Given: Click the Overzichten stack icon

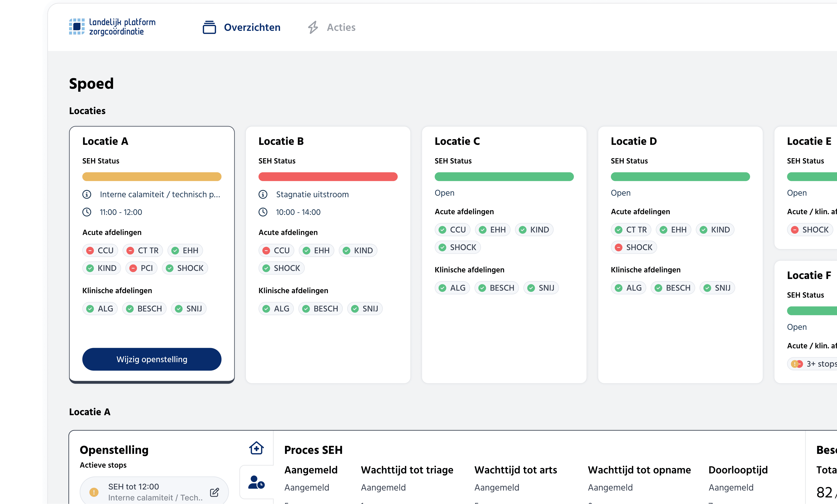Looking at the screenshot, I should click(209, 27).
